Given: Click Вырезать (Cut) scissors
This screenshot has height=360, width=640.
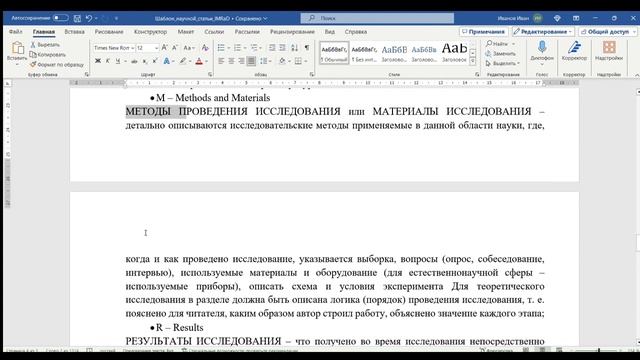Looking at the screenshot, I should point(45,44).
